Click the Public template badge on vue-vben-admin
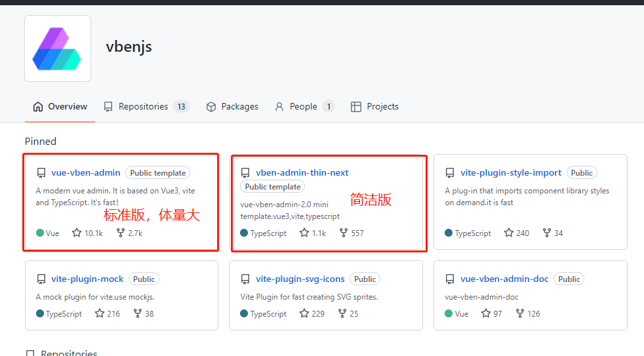Screen dimensions: 644x356 157,173
